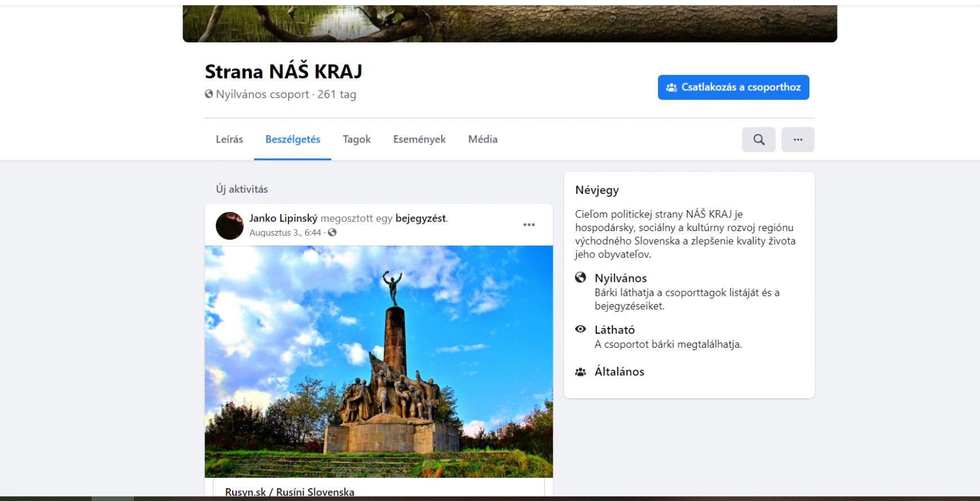Click text A csoportot bárki megtalálhatja
The width and height of the screenshot is (980, 501).
[x=668, y=344]
